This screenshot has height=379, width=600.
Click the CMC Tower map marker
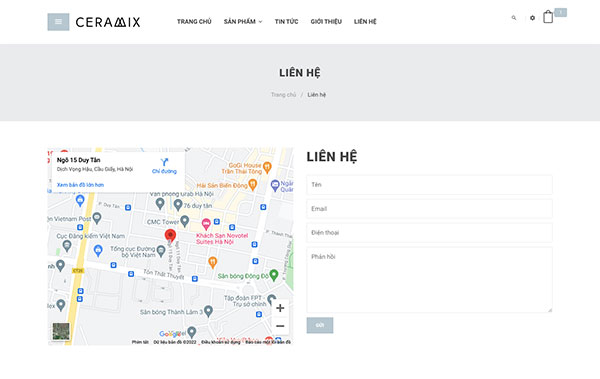click(x=184, y=221)
